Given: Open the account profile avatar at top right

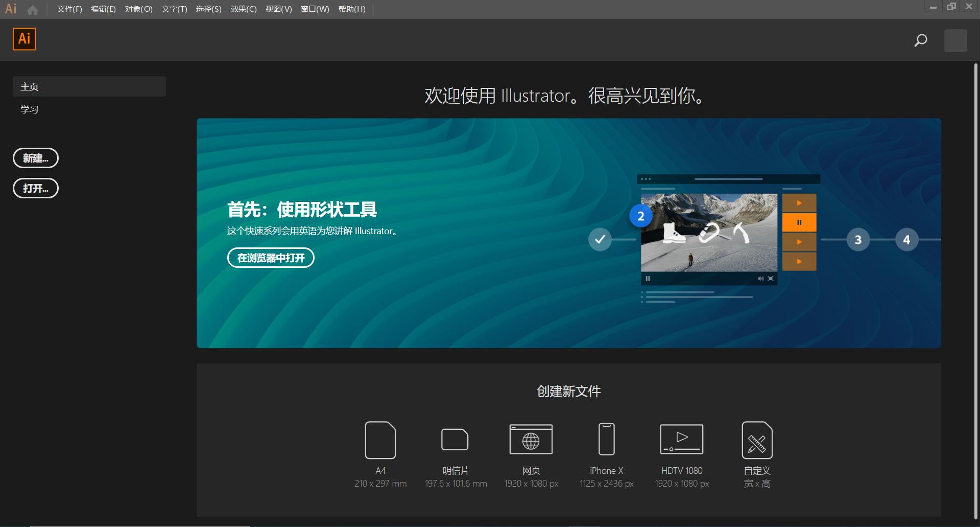Looking at the screenshot, I should point(955,40).
